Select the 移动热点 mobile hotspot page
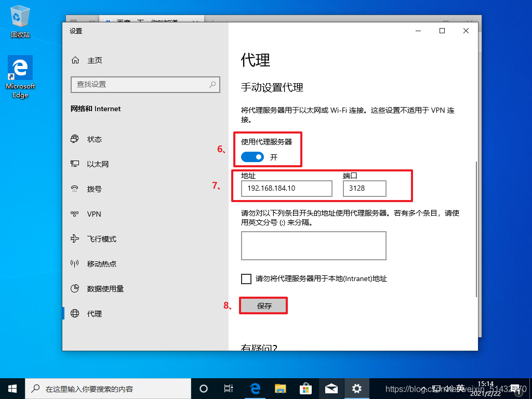Image resolution: width=532 pixels, height=399 pixels. tap(94, 264)
